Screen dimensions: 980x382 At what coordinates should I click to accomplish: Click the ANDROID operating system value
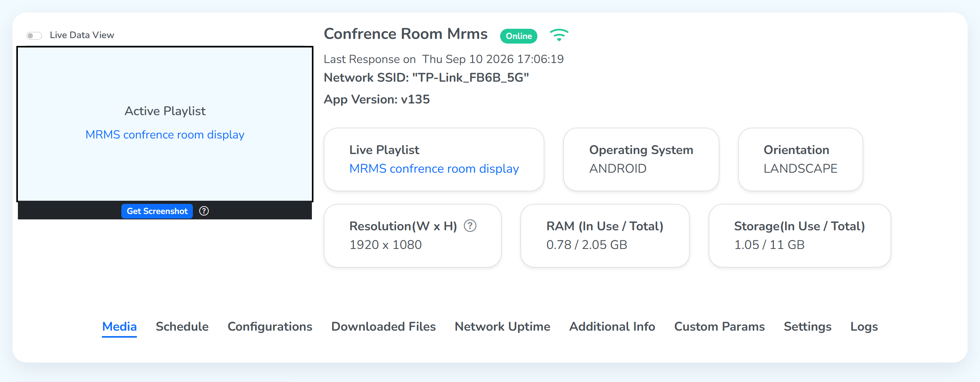618,168
